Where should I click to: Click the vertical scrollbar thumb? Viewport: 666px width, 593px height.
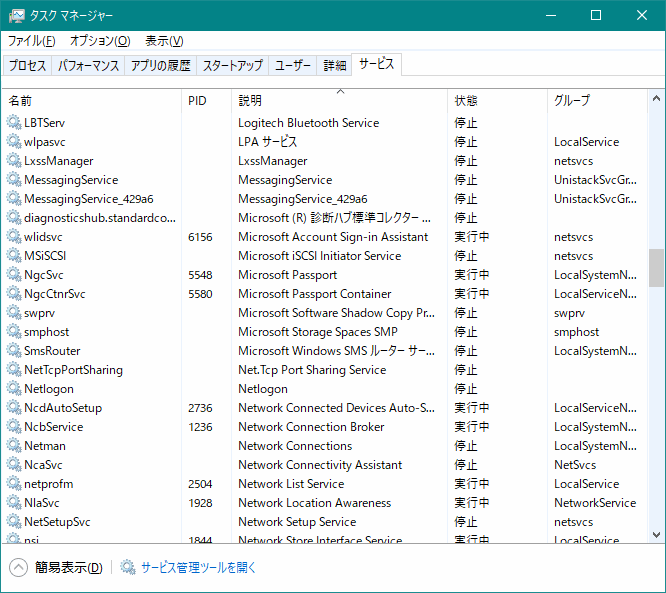pos(656,268)
